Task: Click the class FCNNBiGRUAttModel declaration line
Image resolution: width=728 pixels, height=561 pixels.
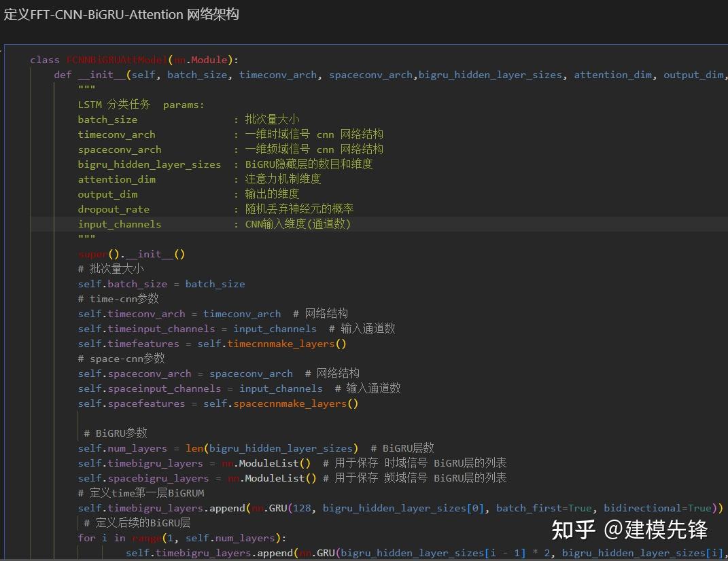Action: coord(134,60)
